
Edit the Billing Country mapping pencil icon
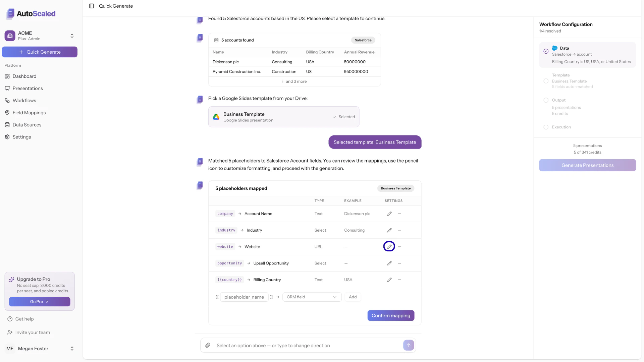click(x=389, y=280)
